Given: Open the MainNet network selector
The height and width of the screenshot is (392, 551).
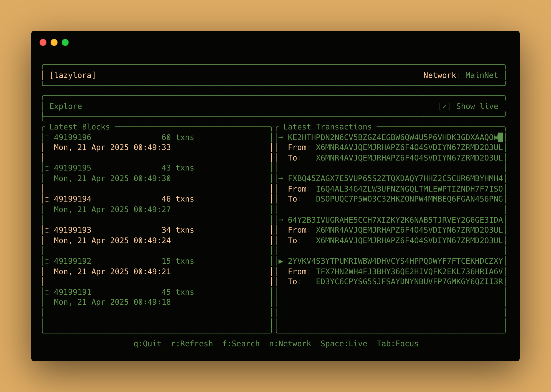Looking at the screenshot, I should [482, 75].
